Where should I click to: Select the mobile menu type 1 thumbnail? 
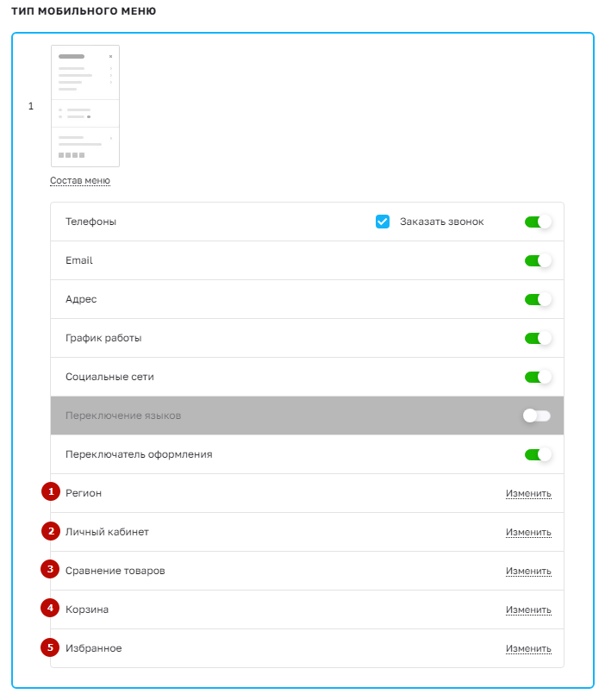(x=85, y=106)
